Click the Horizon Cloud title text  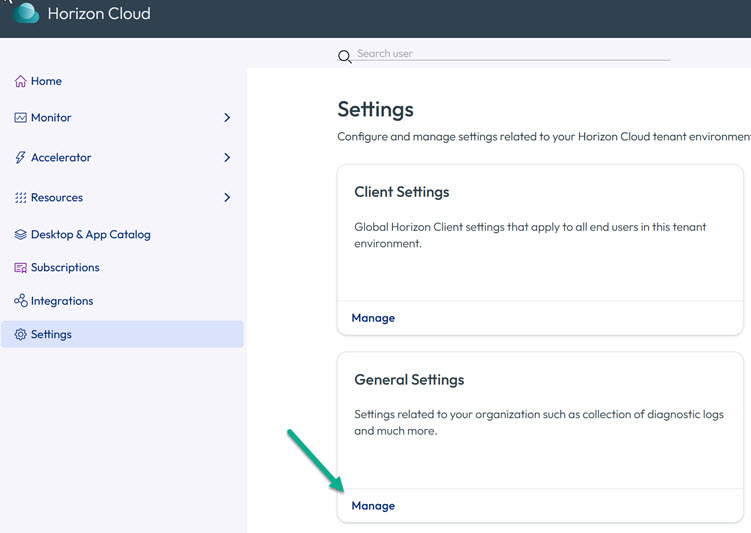pyautogui.click(x=99, y=13)
